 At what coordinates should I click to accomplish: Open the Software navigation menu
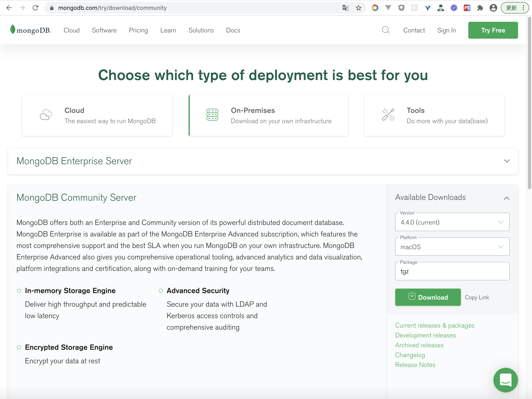(x=104, y=30)
